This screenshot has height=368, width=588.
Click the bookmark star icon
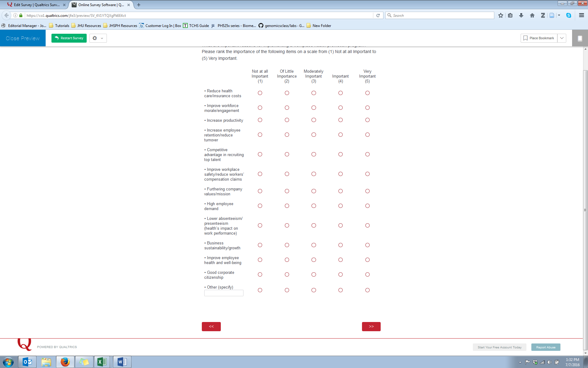[x=500, y=15]
